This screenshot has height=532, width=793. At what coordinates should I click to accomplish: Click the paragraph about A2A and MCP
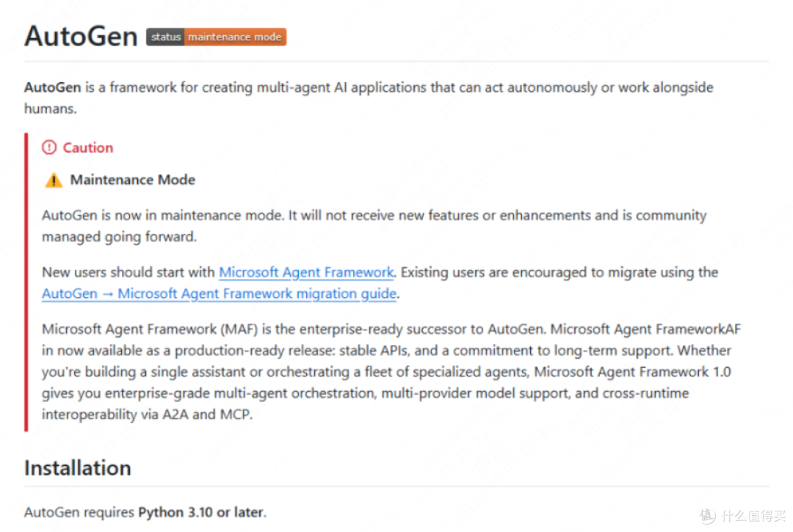pos(391,372)
